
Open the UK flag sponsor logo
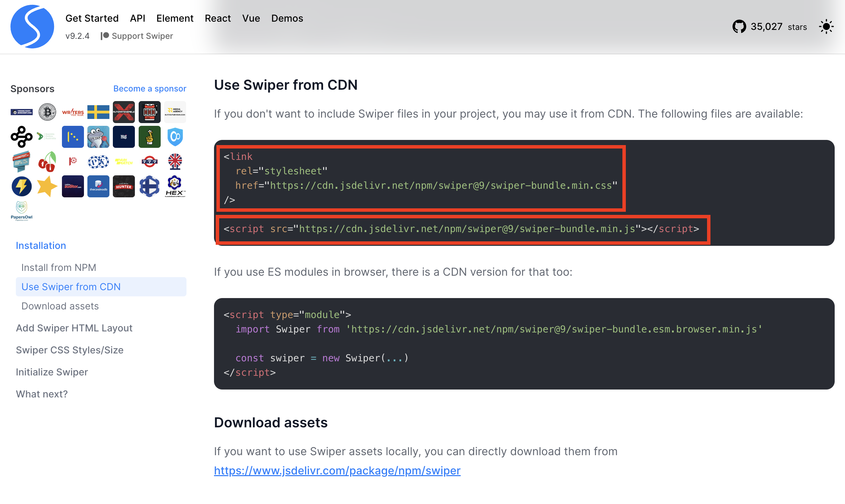(x=175, y=162)
